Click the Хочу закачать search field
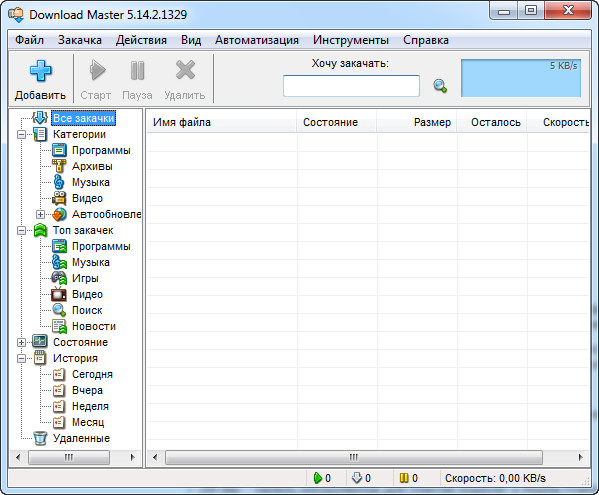The height and width of the screenshot is (495, 599). [x=351, y=86]
